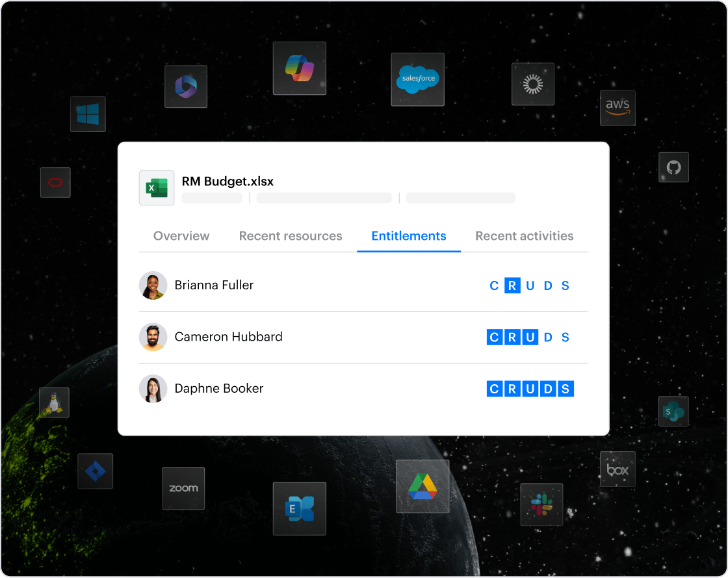
Task: Go to the Recent activities tab
Action: 524,236
